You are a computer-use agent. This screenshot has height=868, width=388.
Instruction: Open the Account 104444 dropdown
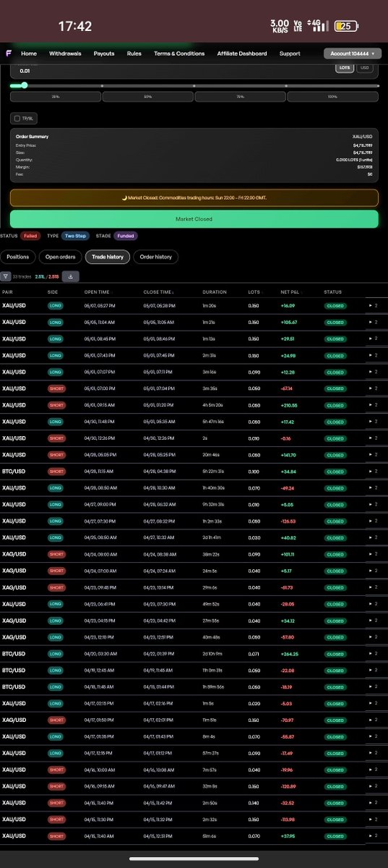coord(351,54)
